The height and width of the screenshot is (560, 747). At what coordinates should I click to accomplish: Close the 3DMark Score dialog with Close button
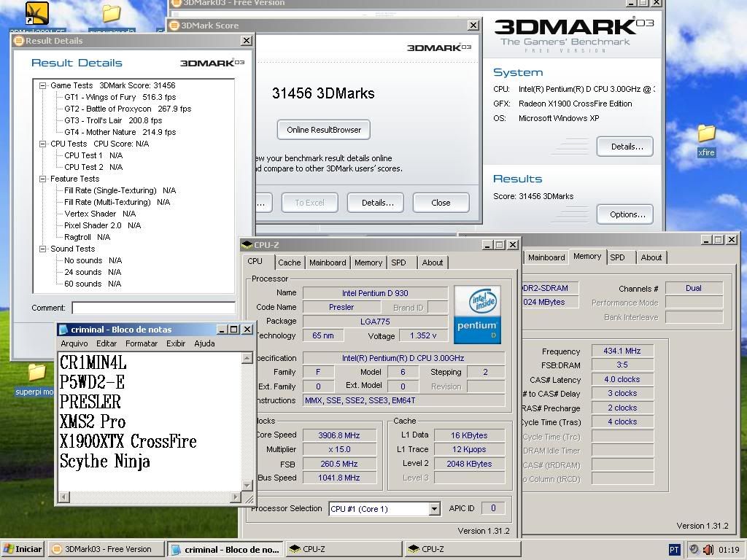(441, 203)
